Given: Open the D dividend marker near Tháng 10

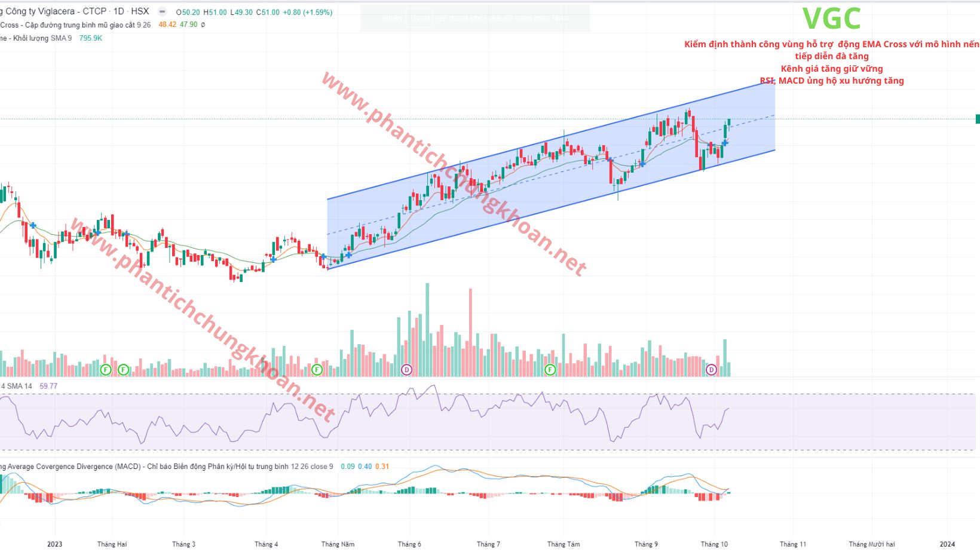Looking at the screenshot, I should (711, 370).
